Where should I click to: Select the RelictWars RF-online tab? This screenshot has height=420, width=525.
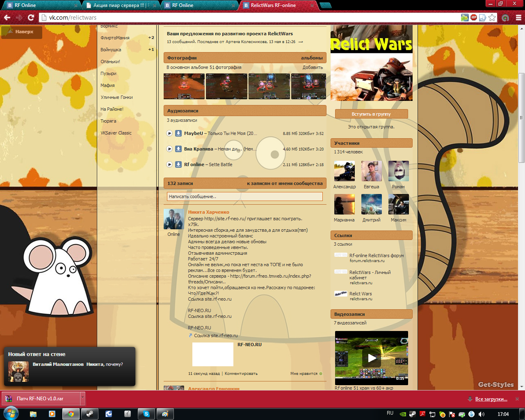point(278,5)
